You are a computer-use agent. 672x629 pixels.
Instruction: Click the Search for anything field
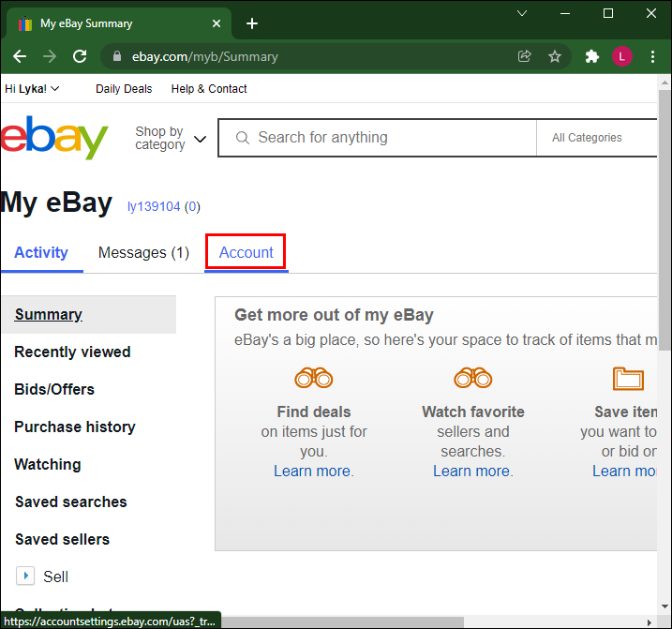pyautogui.click(x=377, y=138)
